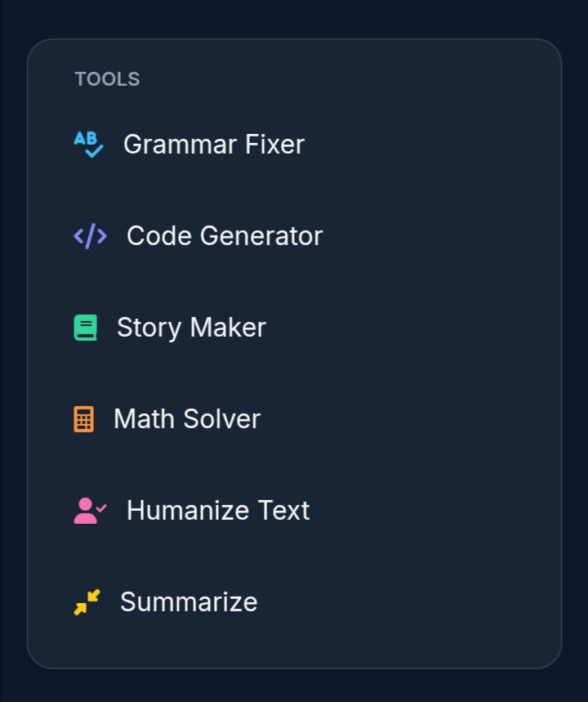Image resolution: width=588 pixels, height=702 pixels.
Task: Open the Math Solver text entry
Action: click(x=187, y=418)
